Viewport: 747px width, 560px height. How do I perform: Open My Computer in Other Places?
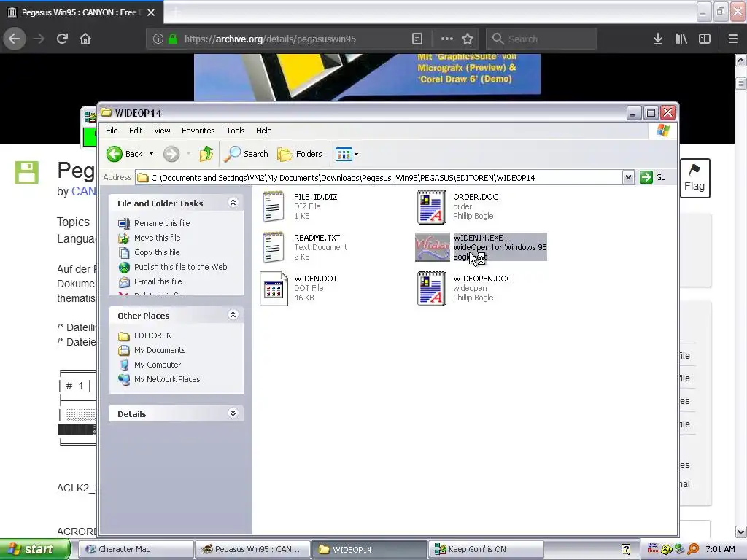pyautogui.click(x=158, y=365)
